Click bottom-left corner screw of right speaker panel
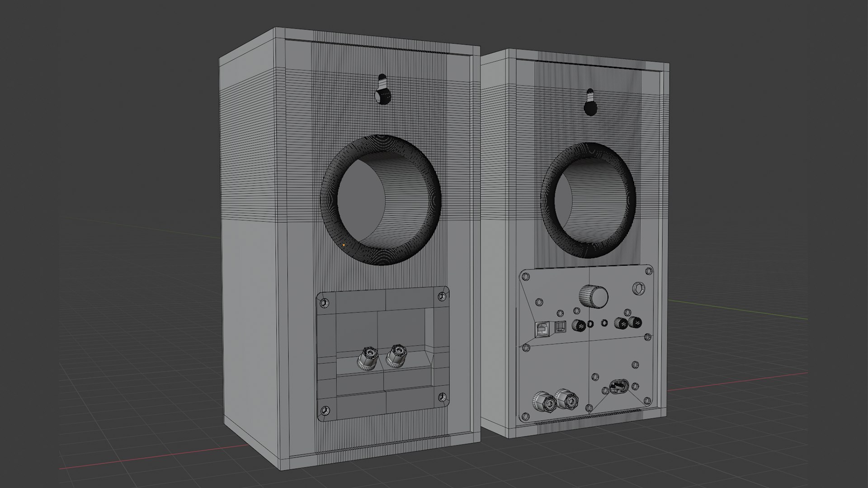Image resolution: width=868 pixels, height=488 pixels. coord(526,417)
